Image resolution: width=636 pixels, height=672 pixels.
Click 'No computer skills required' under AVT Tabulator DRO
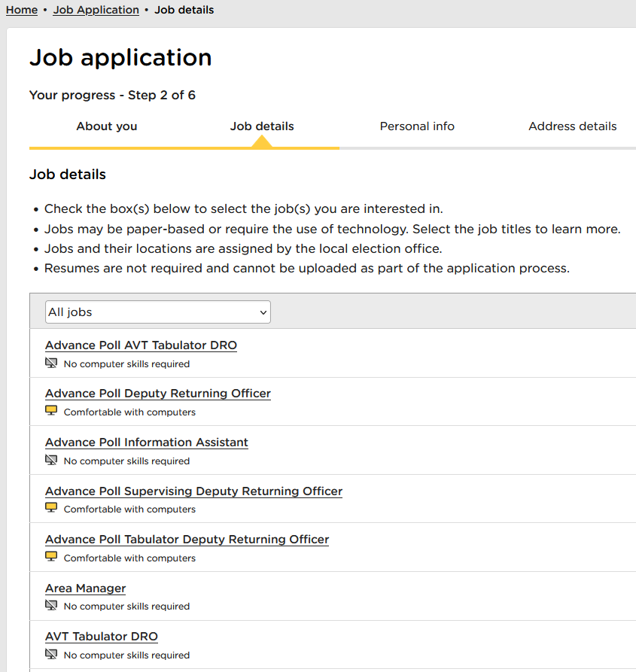coord(127,655)
